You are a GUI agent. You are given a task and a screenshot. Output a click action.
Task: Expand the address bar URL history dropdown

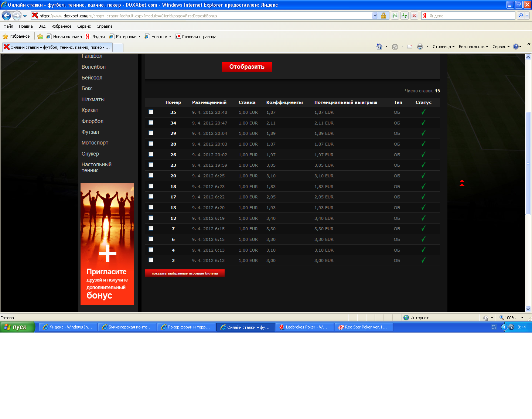click(x=375, y=16)
